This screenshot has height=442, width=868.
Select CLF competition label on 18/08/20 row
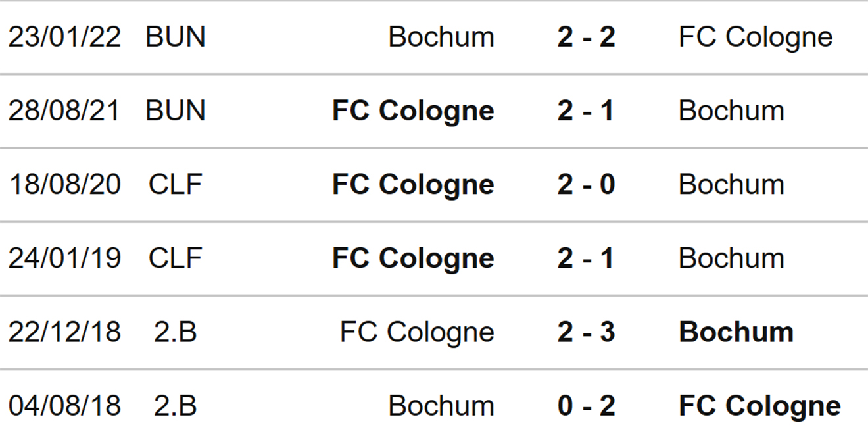click(175, 184)
